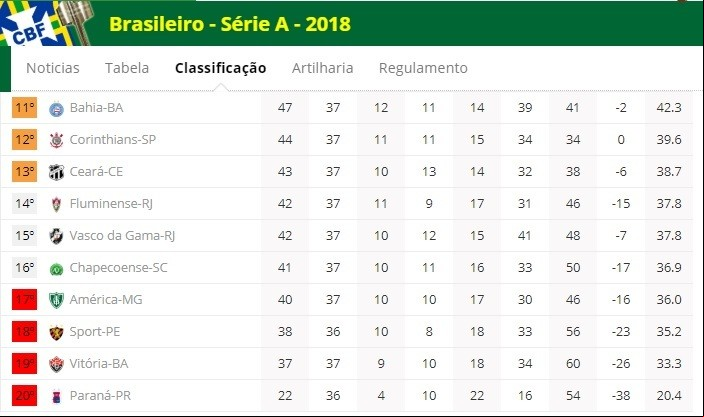
Task: Click the Vasco da Gama-RJ crest
Action: tap(56, 236)
